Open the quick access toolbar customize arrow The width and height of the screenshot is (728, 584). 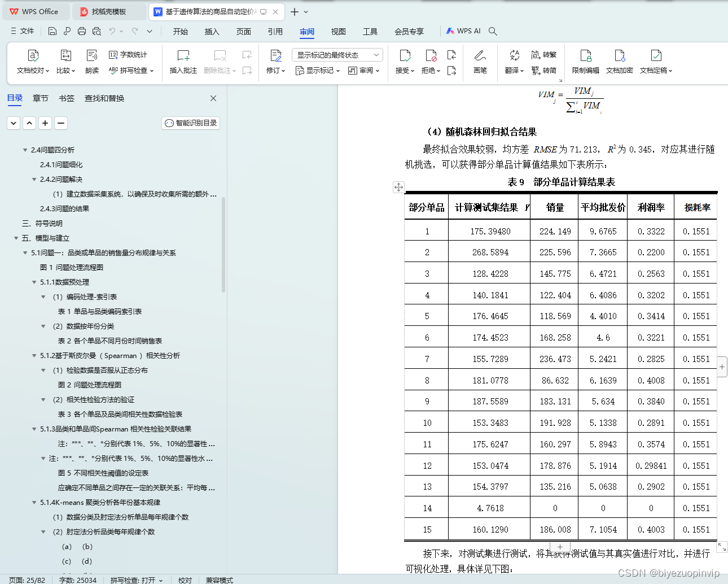[150, 31]
